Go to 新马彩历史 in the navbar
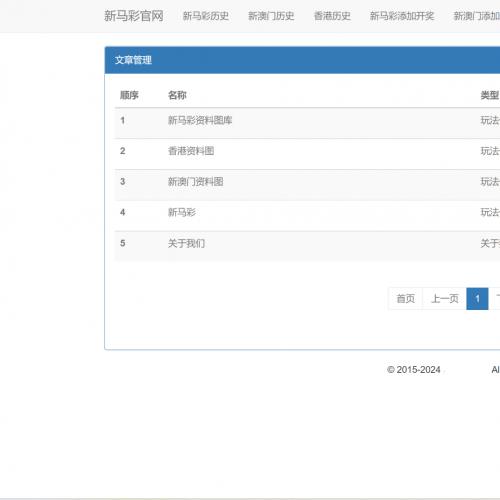500x500 pixels. point(206,16)
